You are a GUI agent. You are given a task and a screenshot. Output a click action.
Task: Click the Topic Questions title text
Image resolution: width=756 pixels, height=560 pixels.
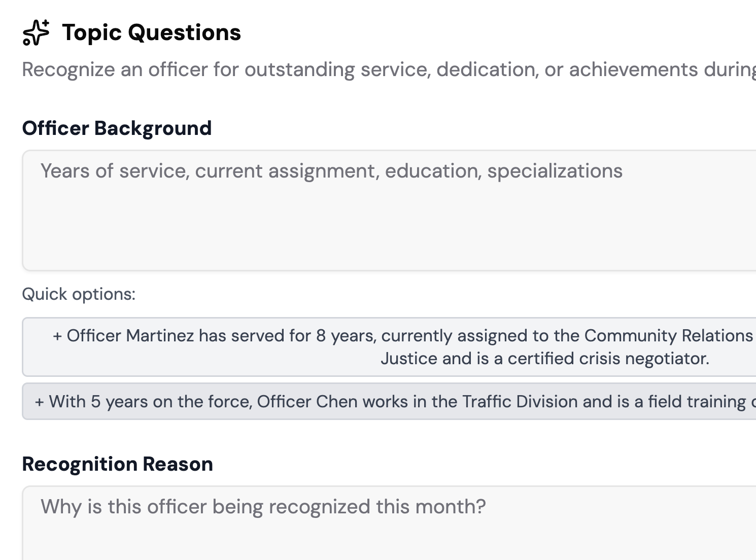(x=151, y=32)
